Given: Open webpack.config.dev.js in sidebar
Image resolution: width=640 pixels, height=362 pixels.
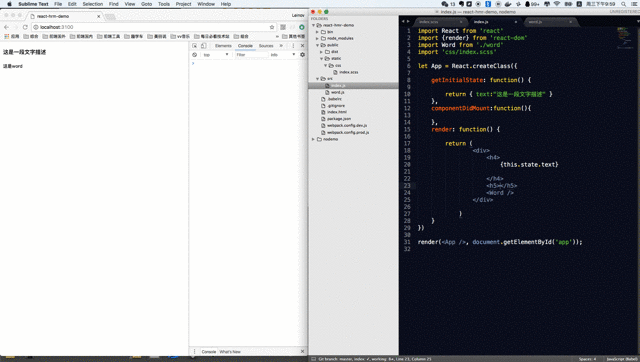Looking at the screenshot, I should [347, 126].
